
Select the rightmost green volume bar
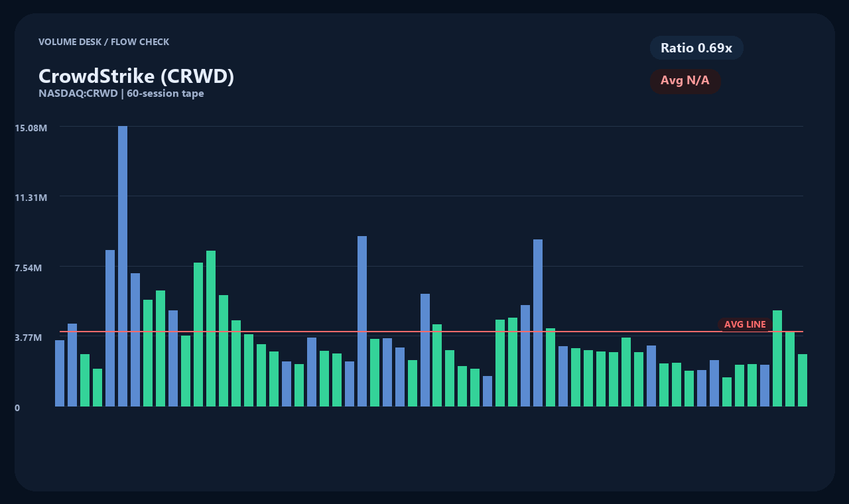(x=803, y=380)
